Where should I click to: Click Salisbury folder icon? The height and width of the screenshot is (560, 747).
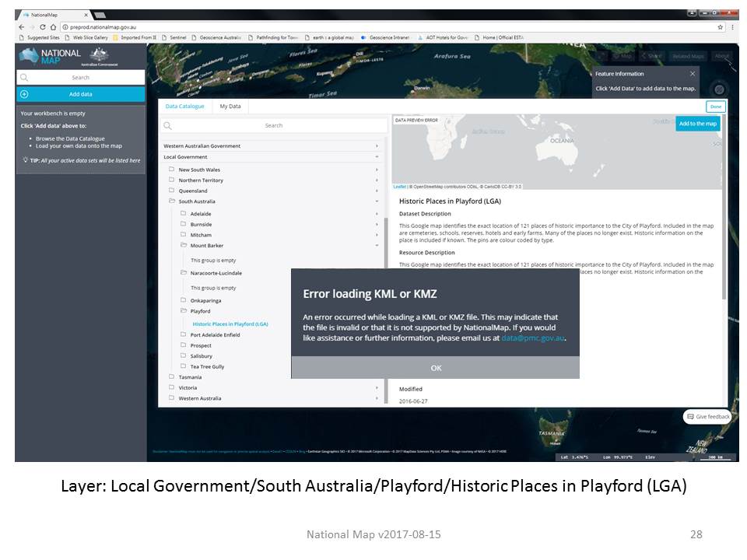(184, 355)
